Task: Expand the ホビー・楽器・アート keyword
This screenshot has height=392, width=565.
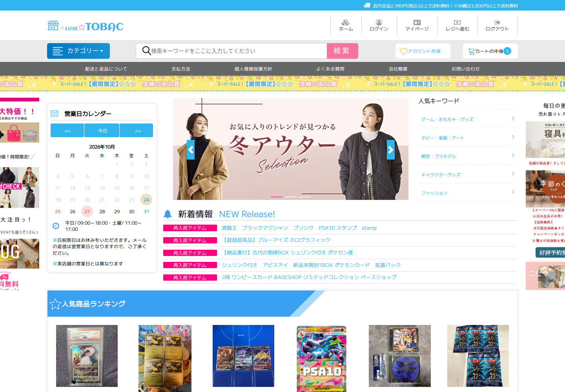Action: [x=467, y=137]
